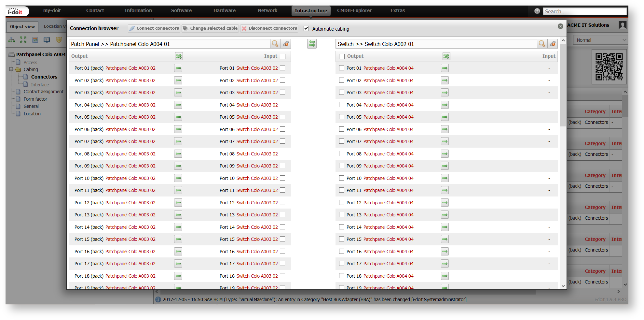Screen dimensions: 644x320
Task: Click eraser icon beside Patch Panel field
Action: click(286, 44)
